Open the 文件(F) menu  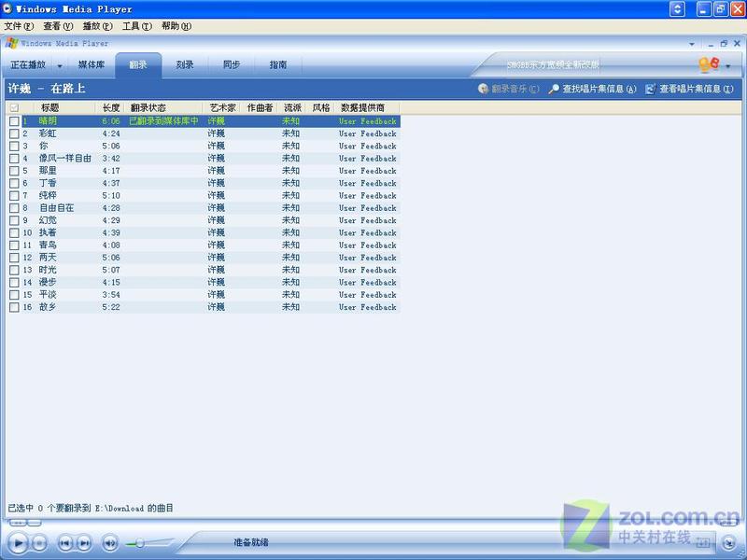tap(19, 26)
